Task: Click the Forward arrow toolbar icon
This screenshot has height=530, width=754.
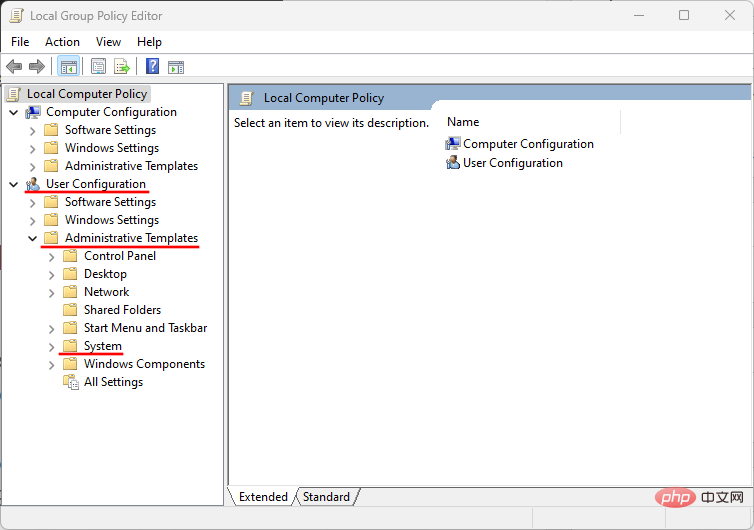Action: [x=37, y=66]
